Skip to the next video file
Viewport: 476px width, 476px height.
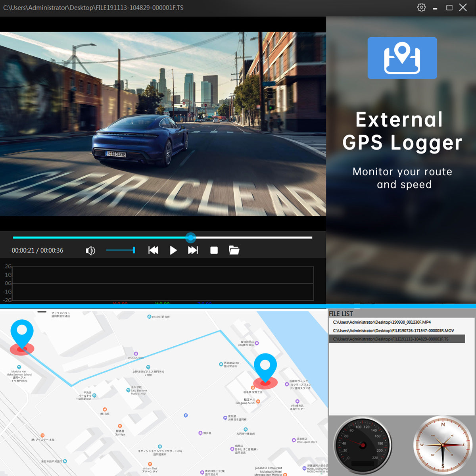[193, 250]
